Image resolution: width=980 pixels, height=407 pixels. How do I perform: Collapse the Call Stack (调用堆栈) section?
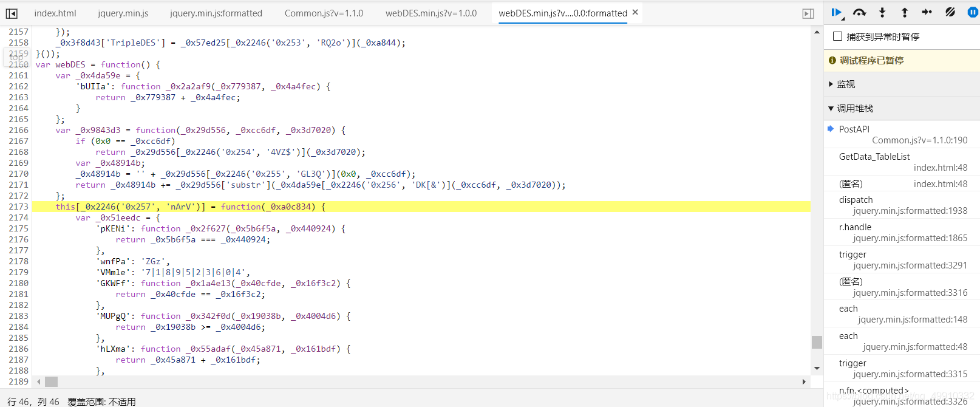click(x=851, y=108)
